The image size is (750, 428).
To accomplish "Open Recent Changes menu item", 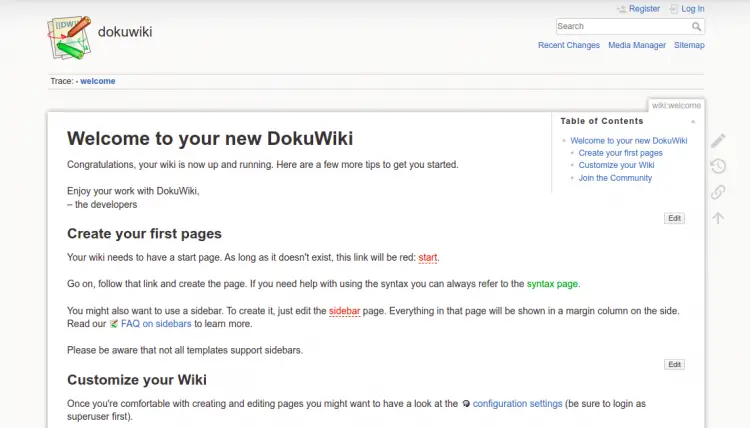I will [x=569, y=45].
